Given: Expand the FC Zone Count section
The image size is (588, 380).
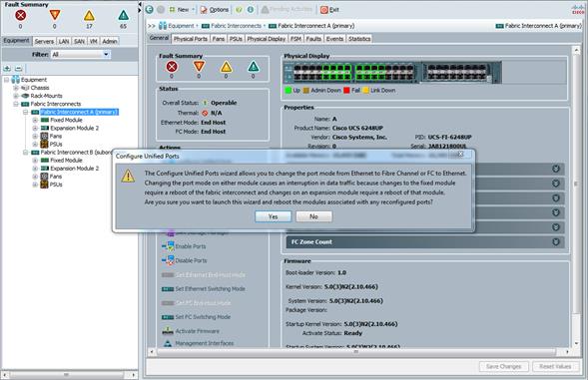Looking at the screenshot, I should tap(556, 242).
